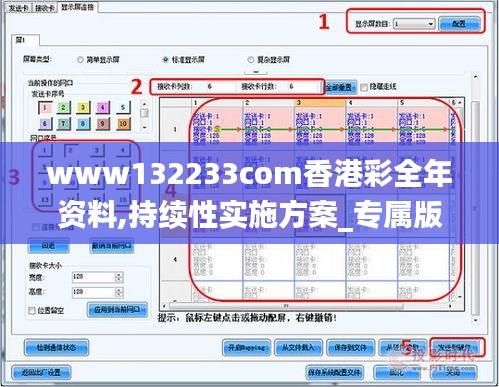This screenshot has height=387, width=499.
Task: Toggle the 位置留空 checkbox
Action: point(32,311)
